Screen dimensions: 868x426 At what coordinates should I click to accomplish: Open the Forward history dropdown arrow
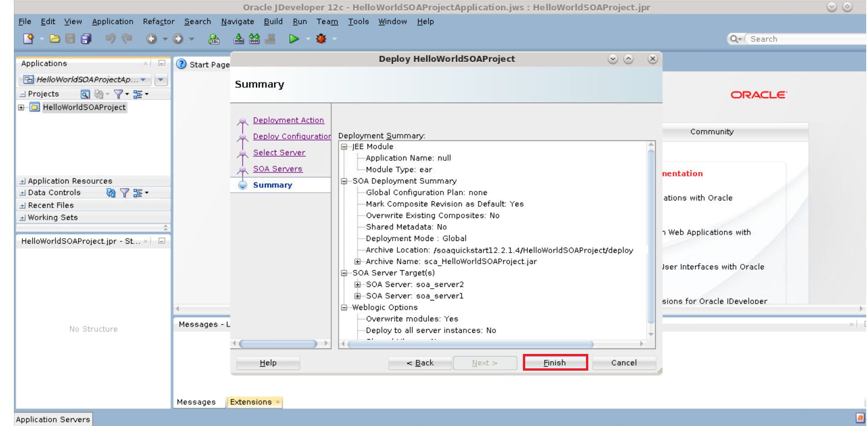(192, 39)
